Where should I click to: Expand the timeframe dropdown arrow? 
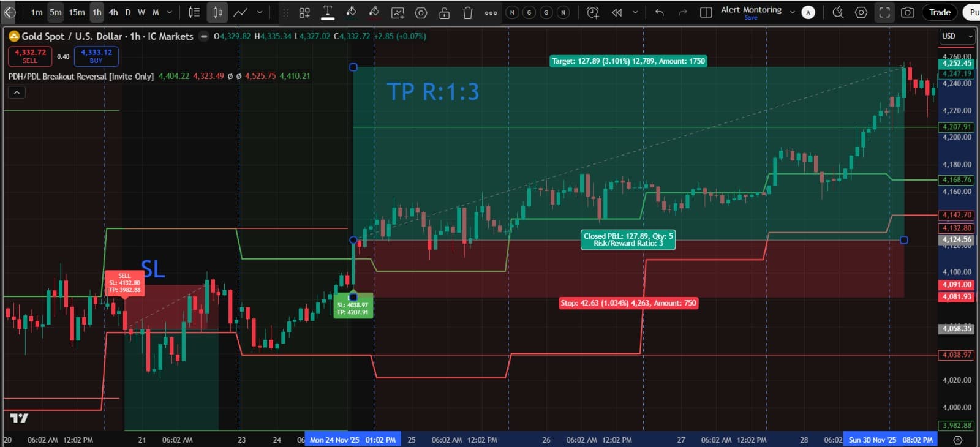coord(170,12)
